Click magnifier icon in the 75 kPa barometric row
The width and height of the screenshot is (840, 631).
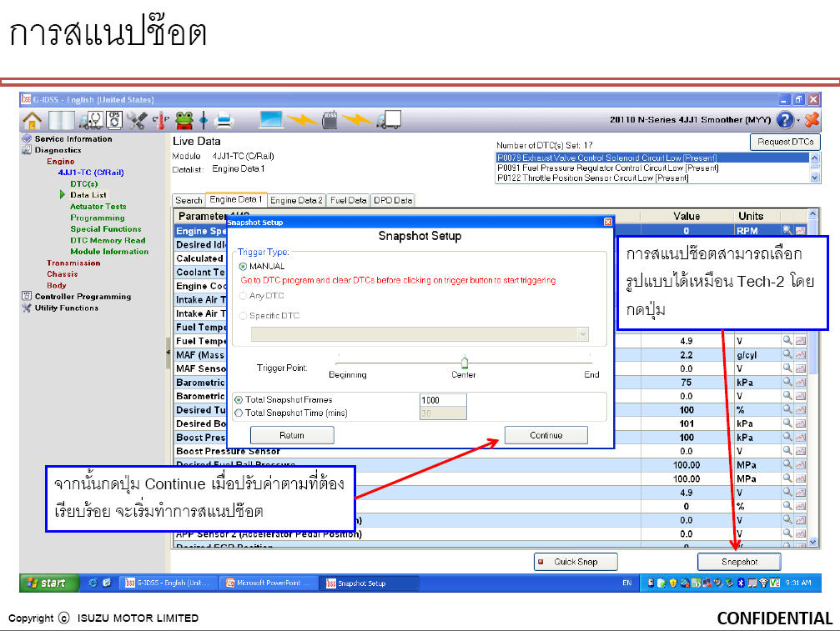tap(787, 382)
